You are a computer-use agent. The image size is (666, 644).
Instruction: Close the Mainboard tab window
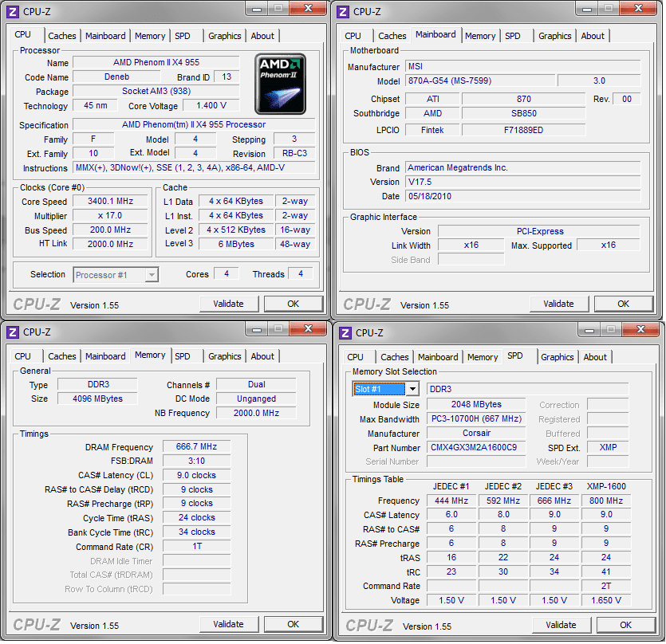click(638, 9)
